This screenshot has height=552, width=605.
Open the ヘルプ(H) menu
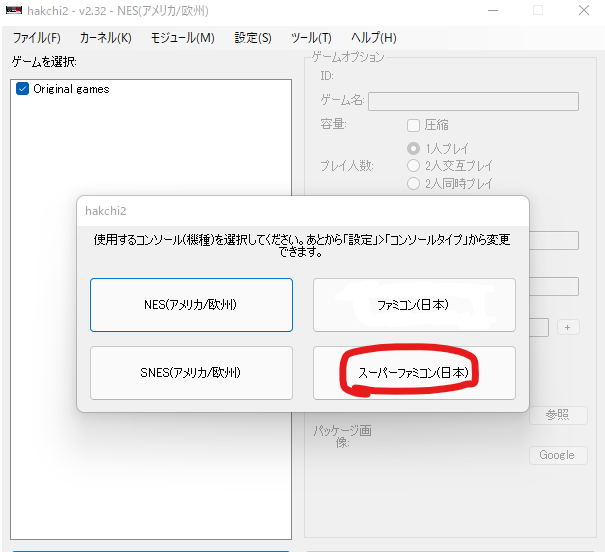coord(373,38)
